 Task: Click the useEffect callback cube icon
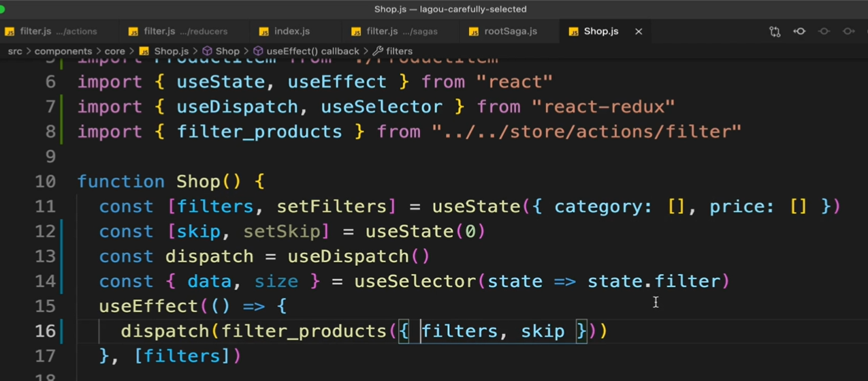pos(258,51)
